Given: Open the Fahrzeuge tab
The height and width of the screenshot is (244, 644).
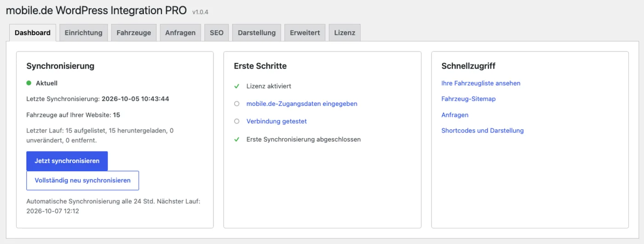Looking at the screenshot, I should pos(134,33).
